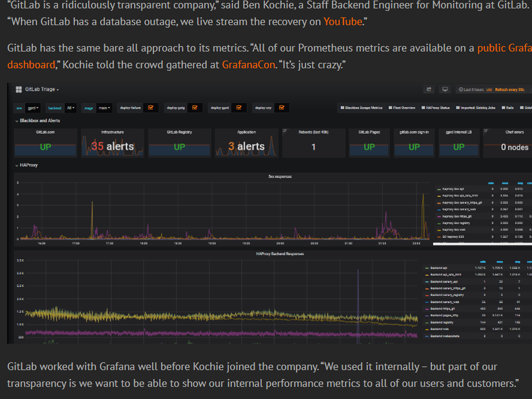This screenshot has width=532, height=399.
Task: Open the backend All dropdown
Action: pyautogui.click(x=70, y=108)
